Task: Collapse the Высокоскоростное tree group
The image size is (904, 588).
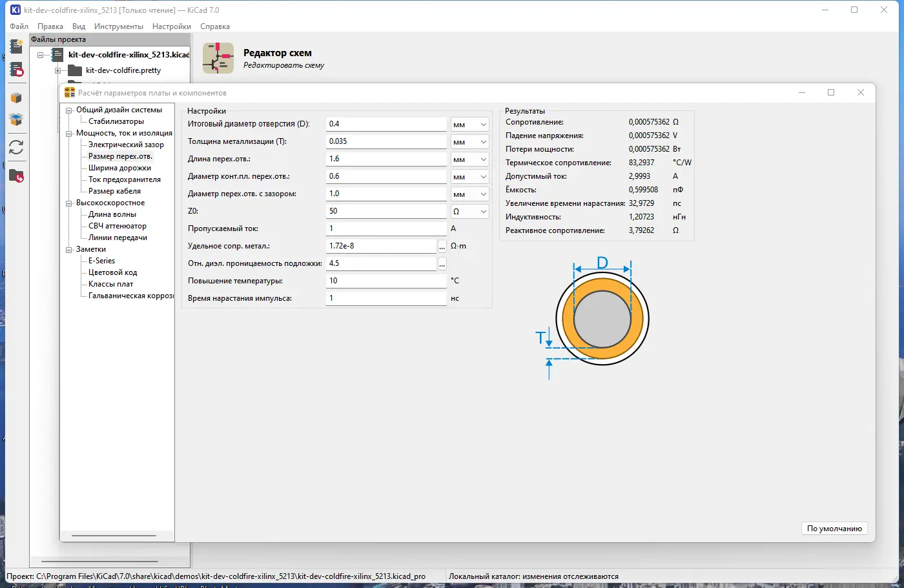Action: pyautogui.click(x=69, y=203)
